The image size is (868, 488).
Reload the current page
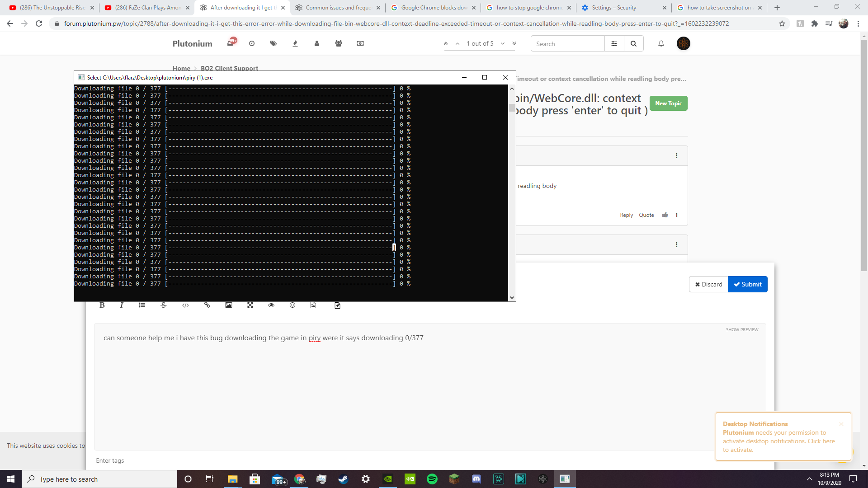tap(39, 23)
